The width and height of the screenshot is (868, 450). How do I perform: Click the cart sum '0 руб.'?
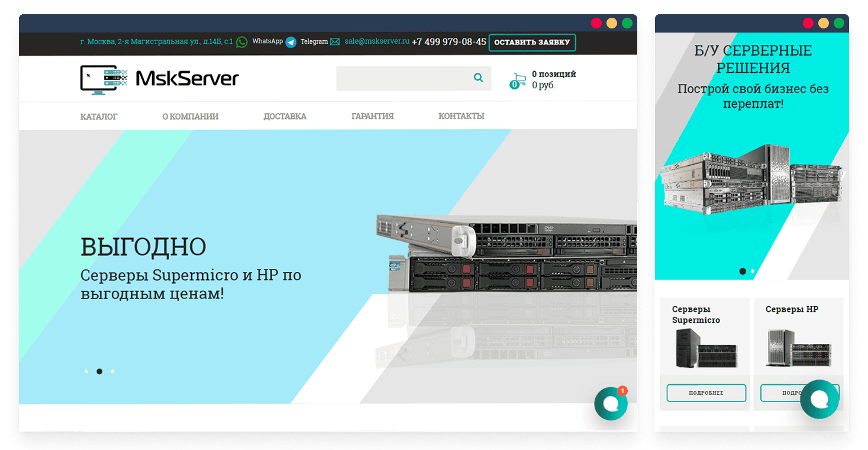543,85
